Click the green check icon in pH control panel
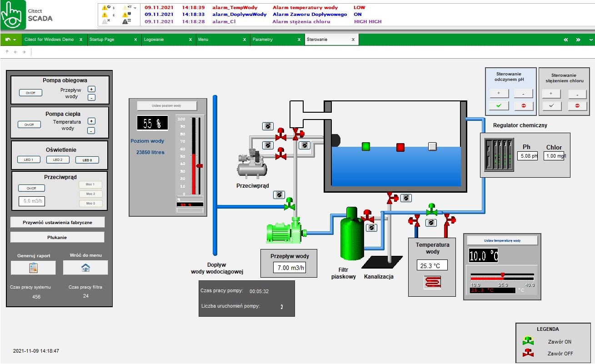 (x=498, y=105)
